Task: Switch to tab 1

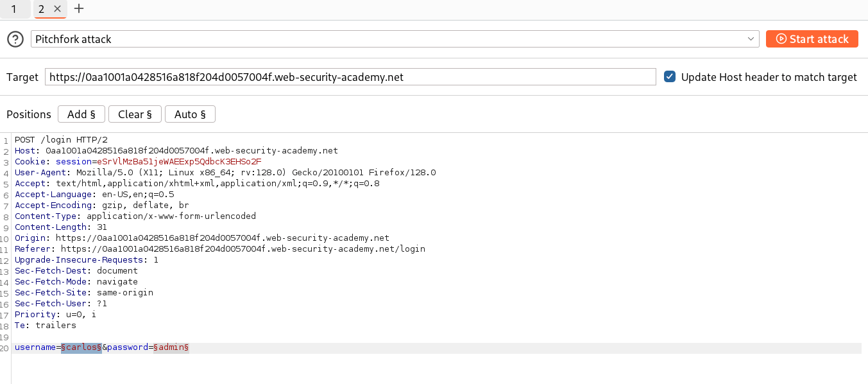Action: pyautogui.click(x=14, y=9)
